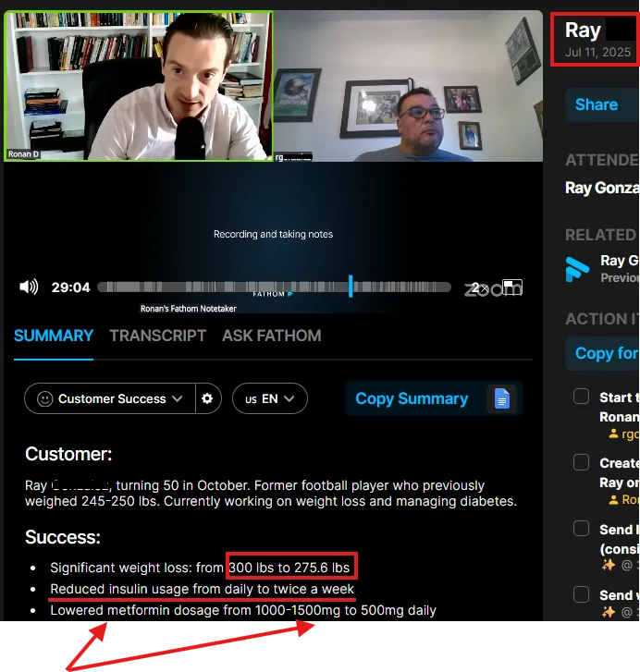Click the Jul 11, 2025 date
Viewport: 640px width, 672px height.
pyautogui.click(x=597, y=53)
